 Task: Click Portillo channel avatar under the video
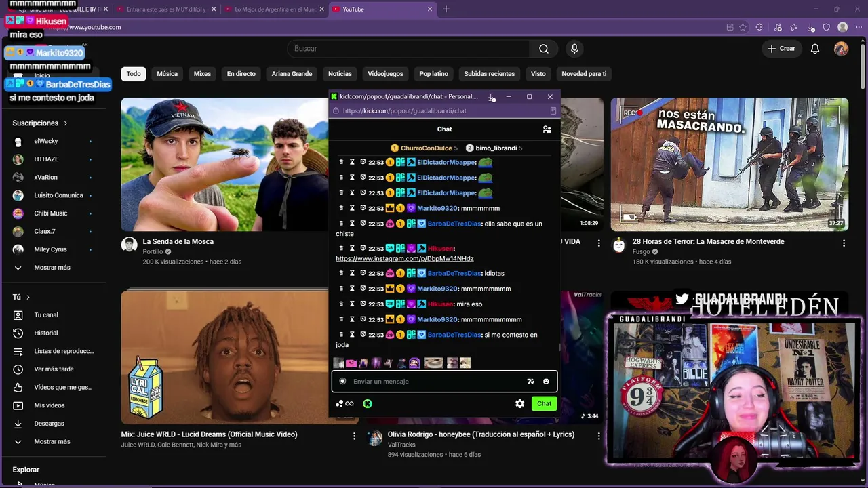129,245
